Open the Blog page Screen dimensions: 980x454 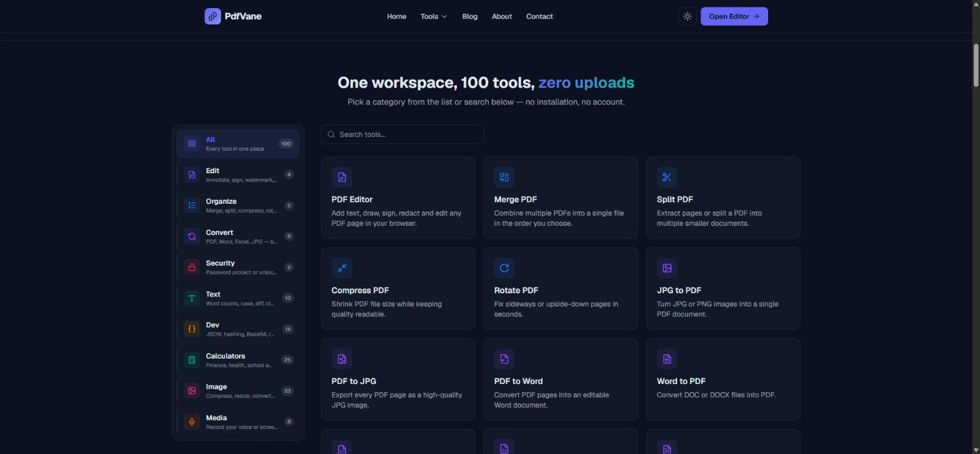pos(469,16)
